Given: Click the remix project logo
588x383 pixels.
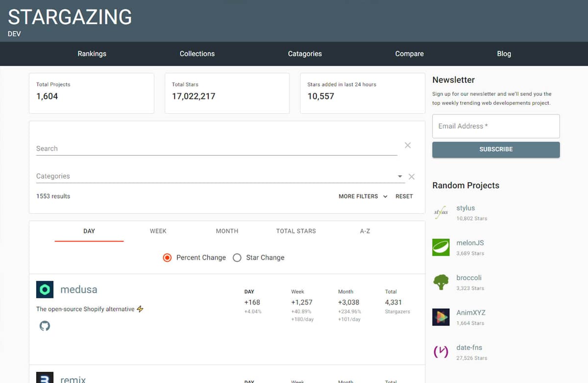Looking at the screenshot, I should point(45,377).
